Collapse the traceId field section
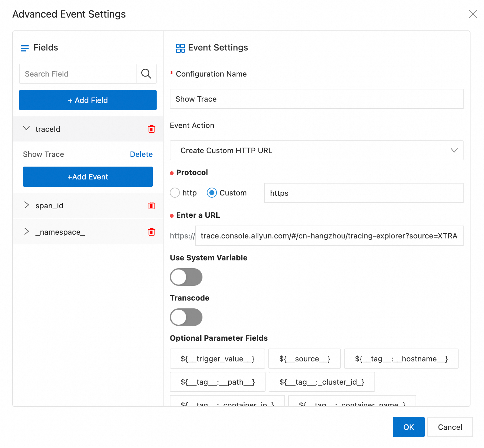484x448 pixels. pyautogui.click(x=27, y=128)
